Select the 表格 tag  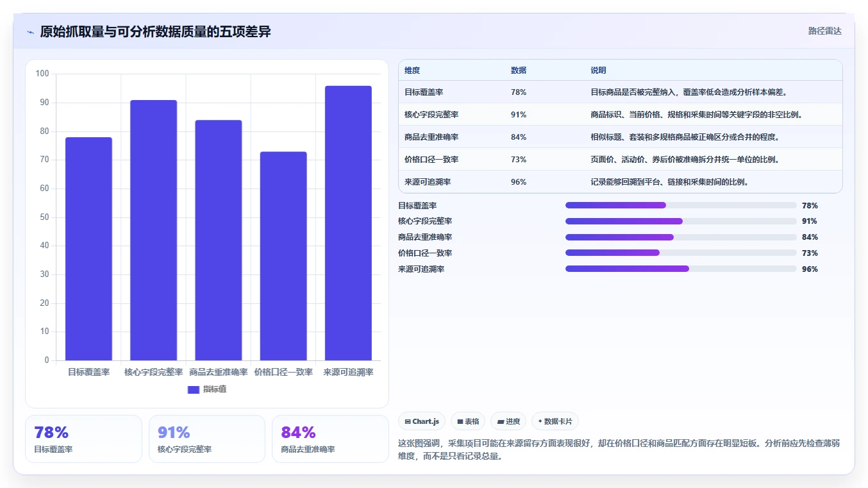[468, 421]
